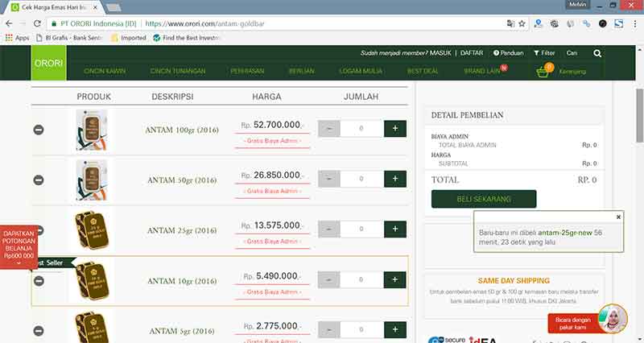Click the Keranjang cart label
The height and width of the screenshot is (343, 644).
click(x=572, y=72)
